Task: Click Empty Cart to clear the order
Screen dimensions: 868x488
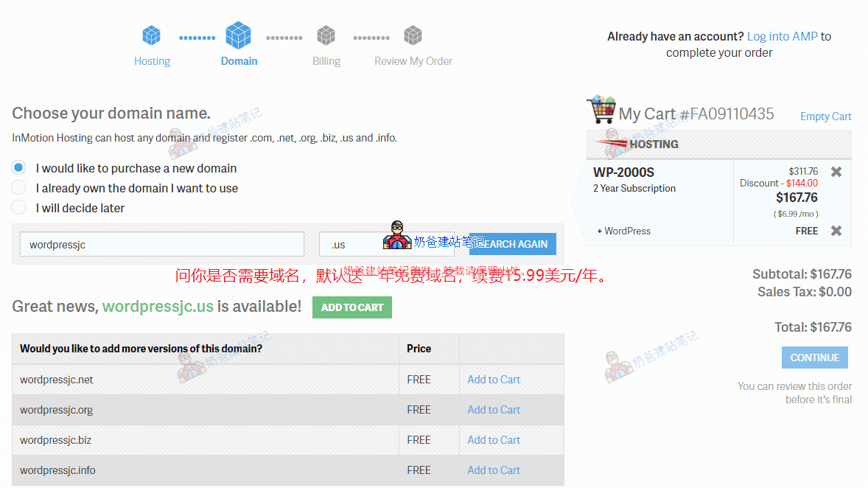Action: point(825,116)
